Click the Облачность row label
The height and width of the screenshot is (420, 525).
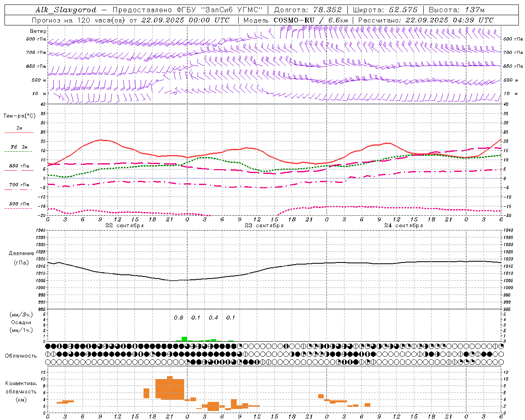click(x=21, y=356)
